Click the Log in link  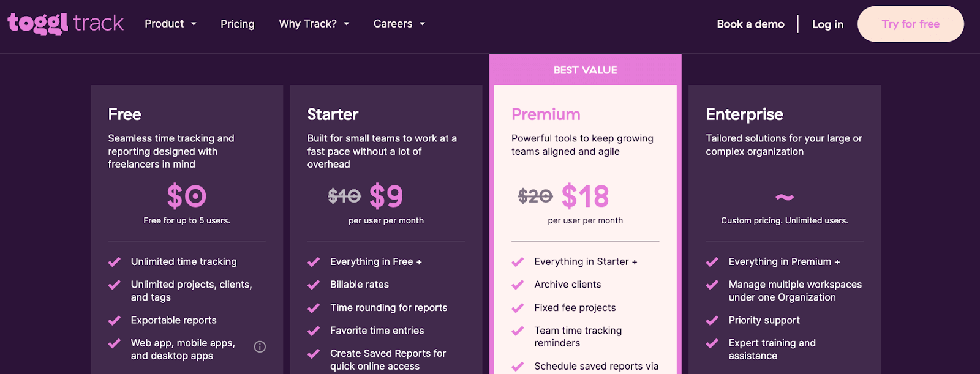827,24
